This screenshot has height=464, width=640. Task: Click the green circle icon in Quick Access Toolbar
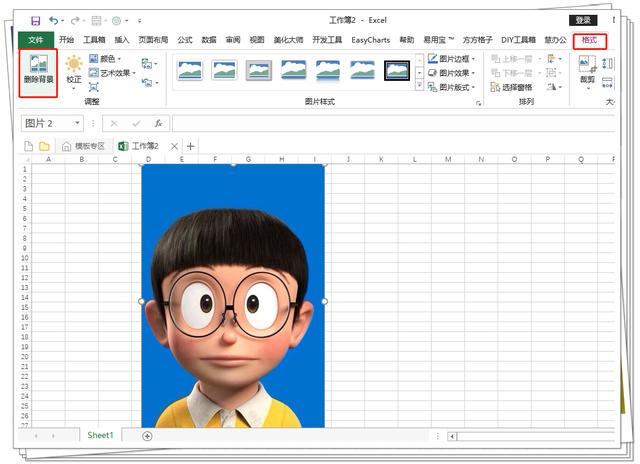pos(117,20)
